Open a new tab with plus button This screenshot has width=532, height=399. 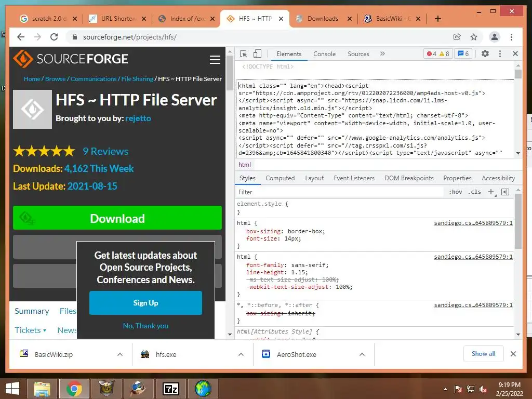tap(437, 19)
